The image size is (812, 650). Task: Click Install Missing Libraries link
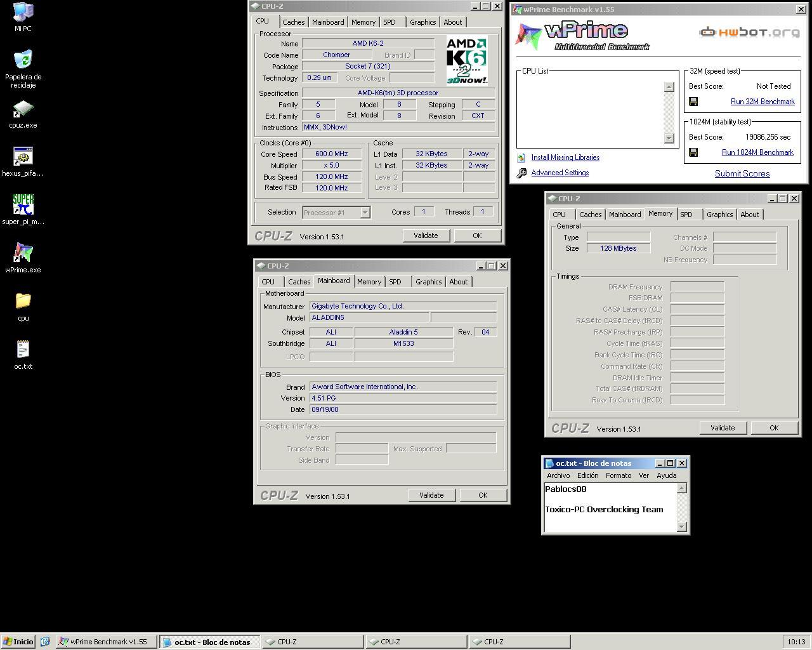565,157
